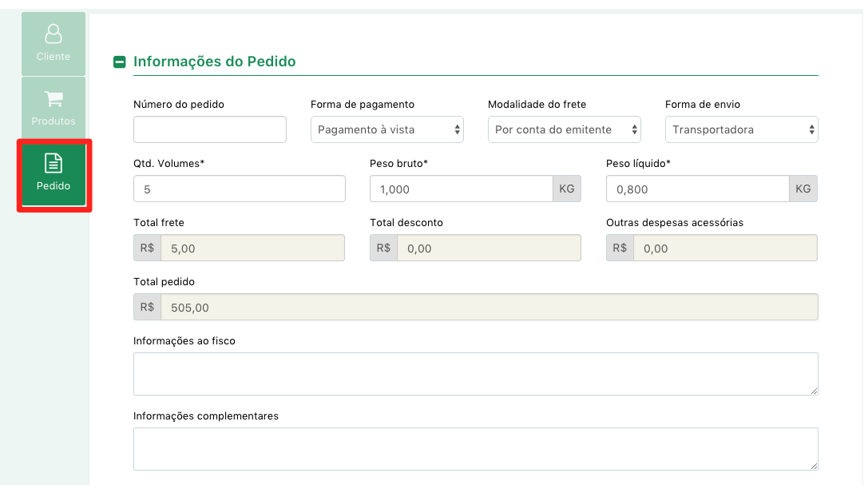The width and height of the screenshot is (868, 489).
Task: Open the Cliente sidebar tab
Action: click(54, 44)
